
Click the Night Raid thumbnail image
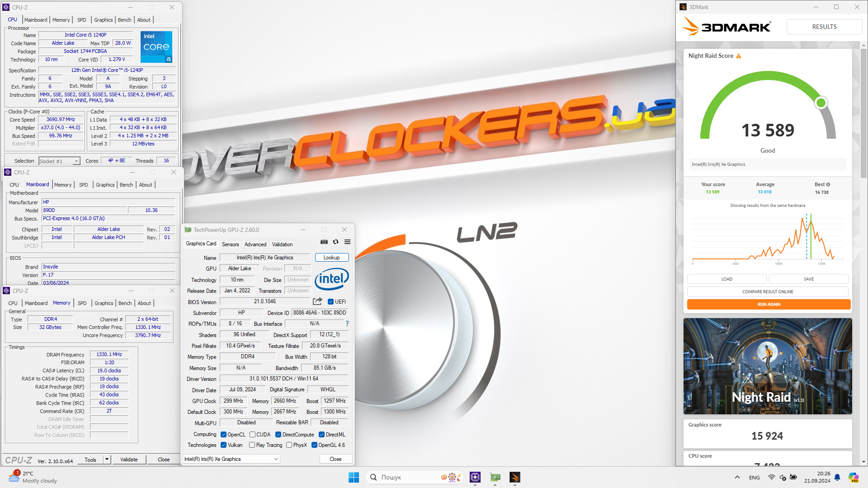pyautogui.click(x=768, y=366)
